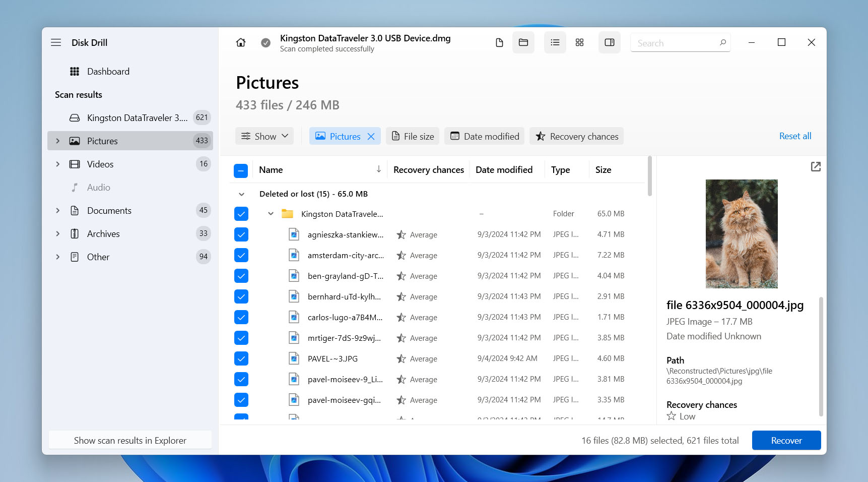Image resolution: width=868 pixels, height=482 pixels.
Task: Click the Kingston drive icon in sidebar
Action: (75, 118)
